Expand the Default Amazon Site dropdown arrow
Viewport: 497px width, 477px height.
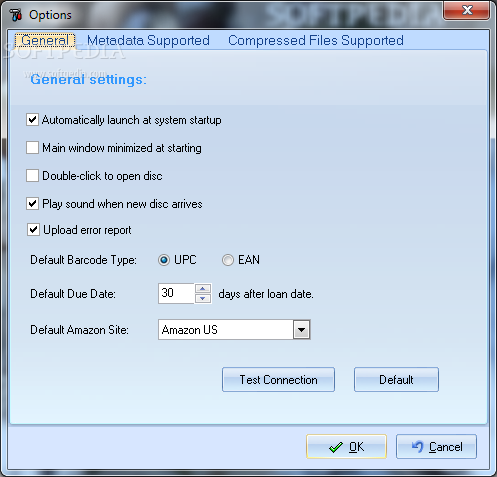click(302, 330)
